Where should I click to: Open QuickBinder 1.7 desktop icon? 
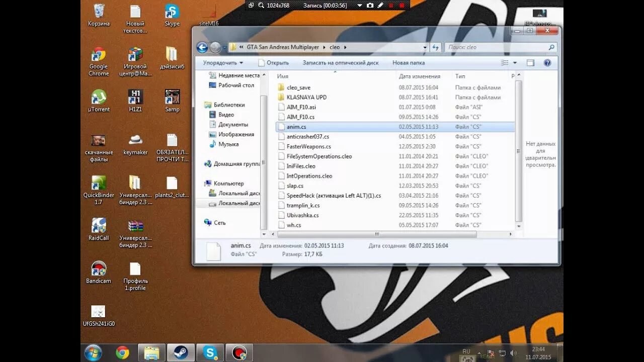pyautogui.click(x=99, y=191)
